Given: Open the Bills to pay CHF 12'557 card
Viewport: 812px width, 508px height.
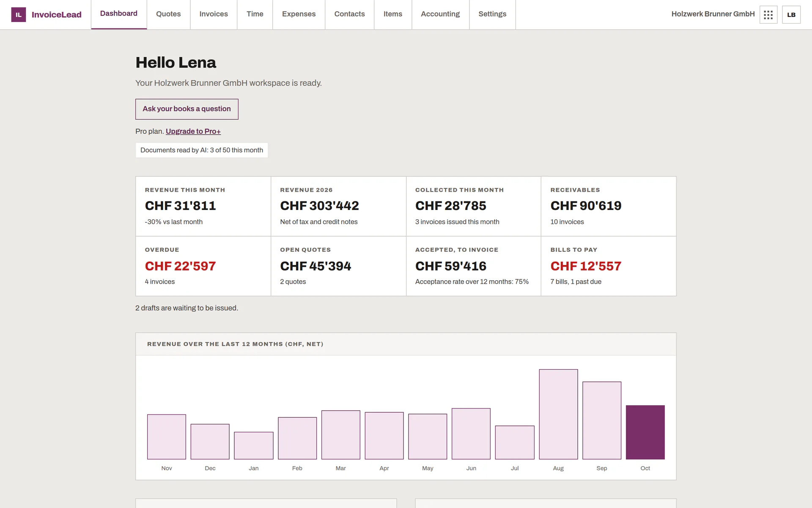Looking at the screenshot, I should pos(609,266).
